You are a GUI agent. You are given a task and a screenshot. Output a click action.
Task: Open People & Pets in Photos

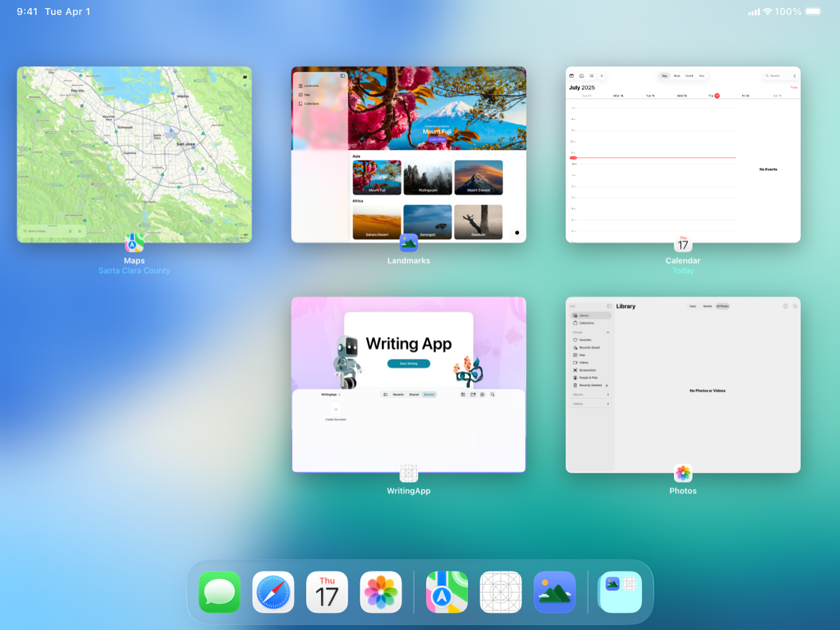[587, 377]
